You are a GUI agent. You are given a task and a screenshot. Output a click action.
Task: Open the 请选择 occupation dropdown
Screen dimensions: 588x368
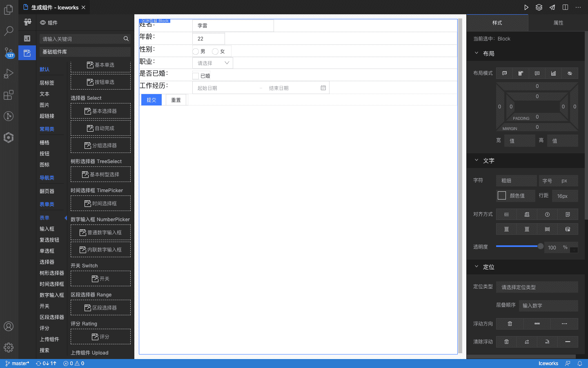212,63
